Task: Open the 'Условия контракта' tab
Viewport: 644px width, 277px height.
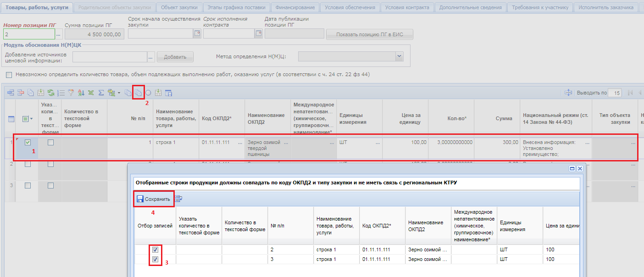Action: click(407, 7)
